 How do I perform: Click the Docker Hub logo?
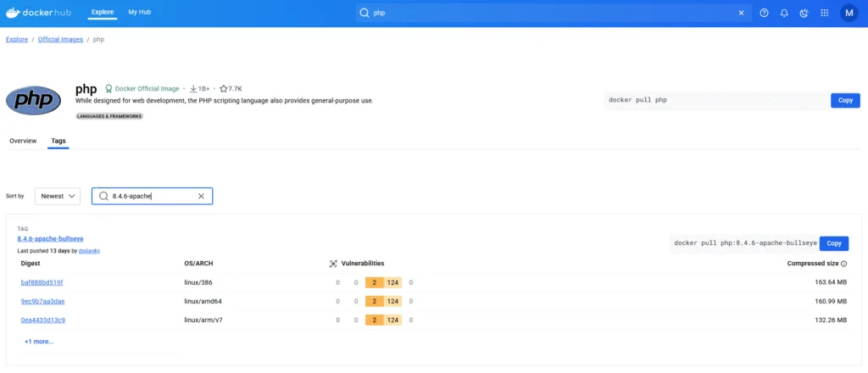[39, 12]
